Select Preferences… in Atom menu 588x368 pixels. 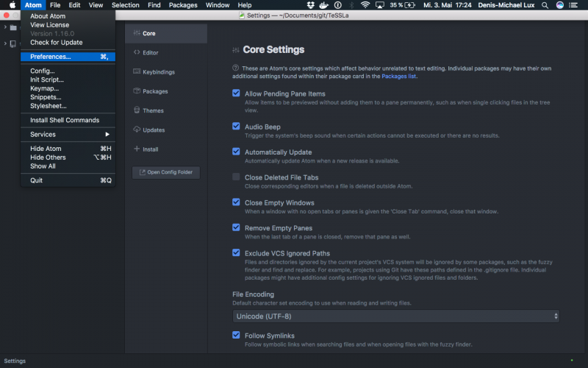pyautogui.click(x=68, y=57)
